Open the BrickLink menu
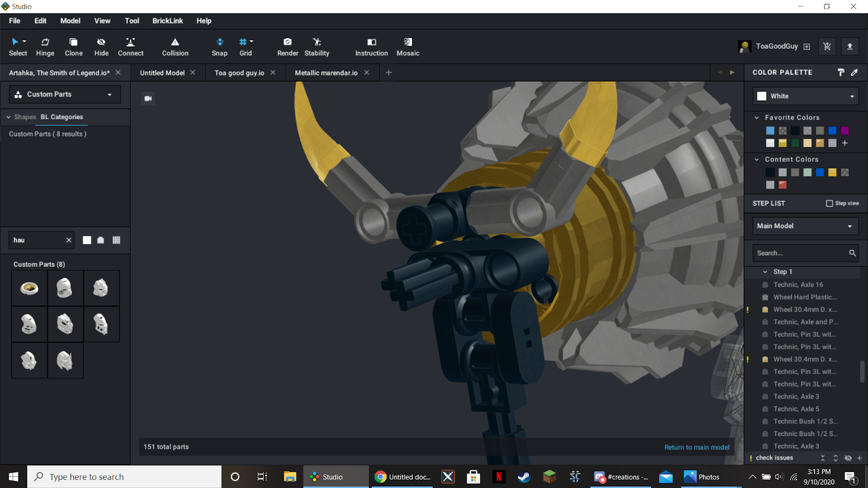 [x=168, y=21]
